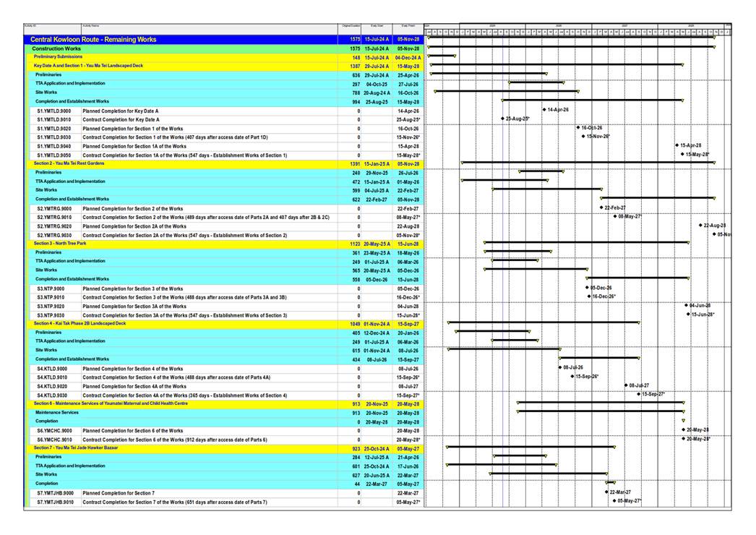Click the Activity Name column header
Viewport: 756px width, 535px height.
pos(91,25)
